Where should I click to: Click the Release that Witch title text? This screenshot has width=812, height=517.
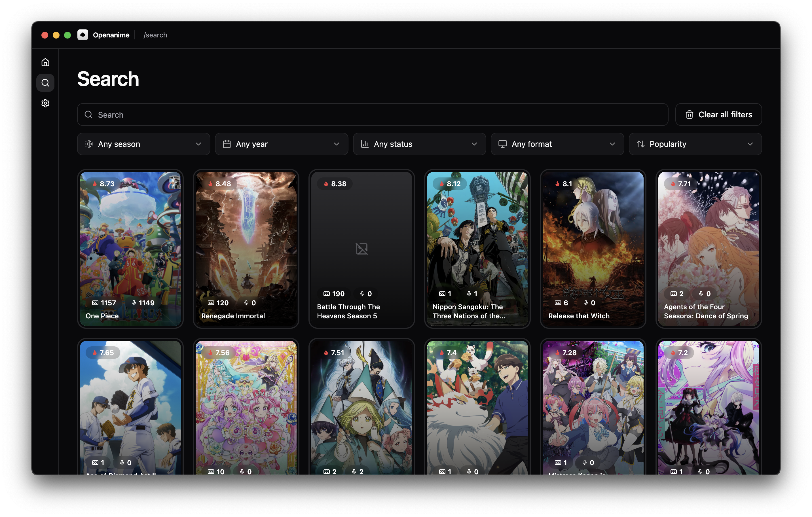[579, 316]
